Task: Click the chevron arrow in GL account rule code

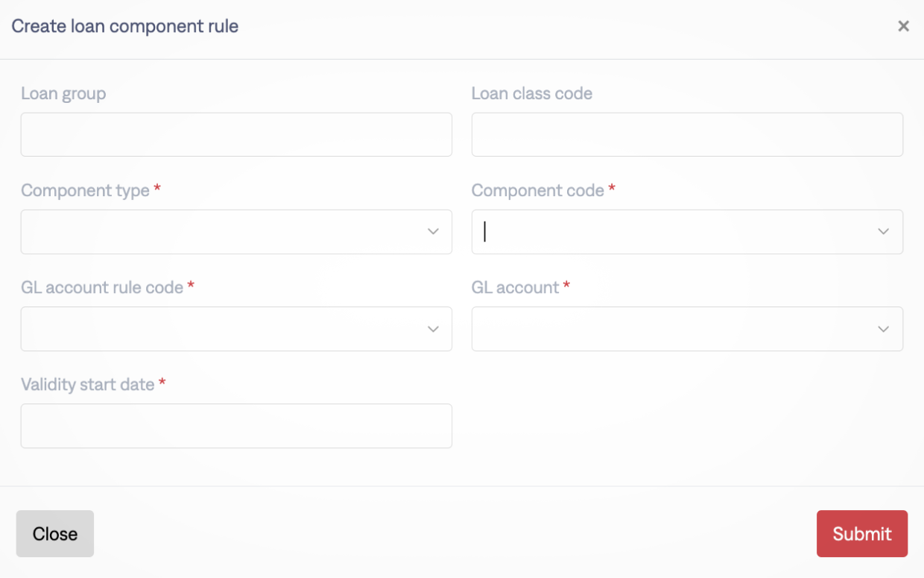Action: [433, 329]
